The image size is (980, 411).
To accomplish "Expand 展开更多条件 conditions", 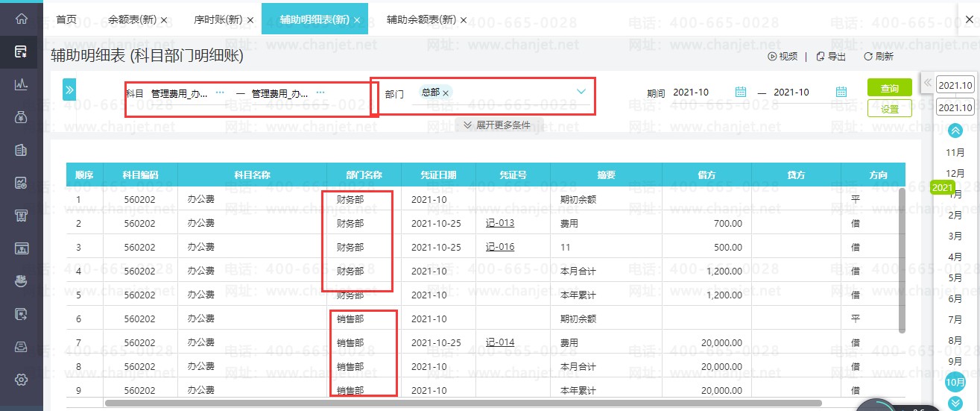I will coord(497,125).
